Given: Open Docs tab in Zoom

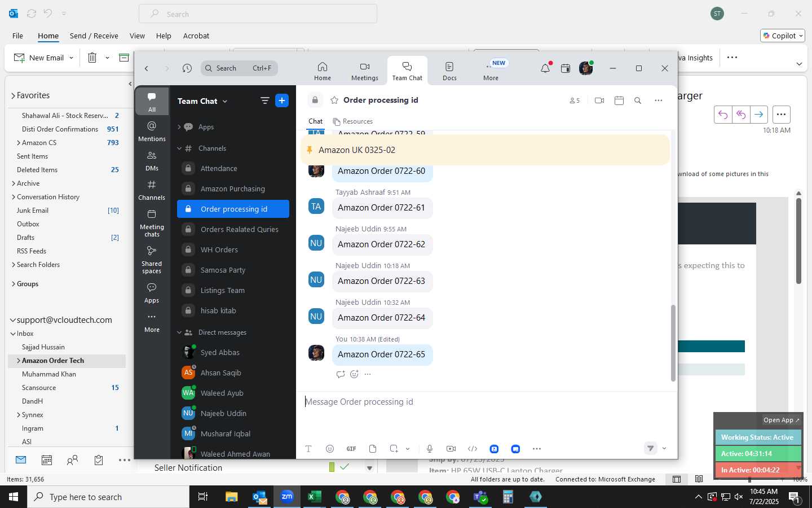Looking at the screenshot, I should coord(449,71).
